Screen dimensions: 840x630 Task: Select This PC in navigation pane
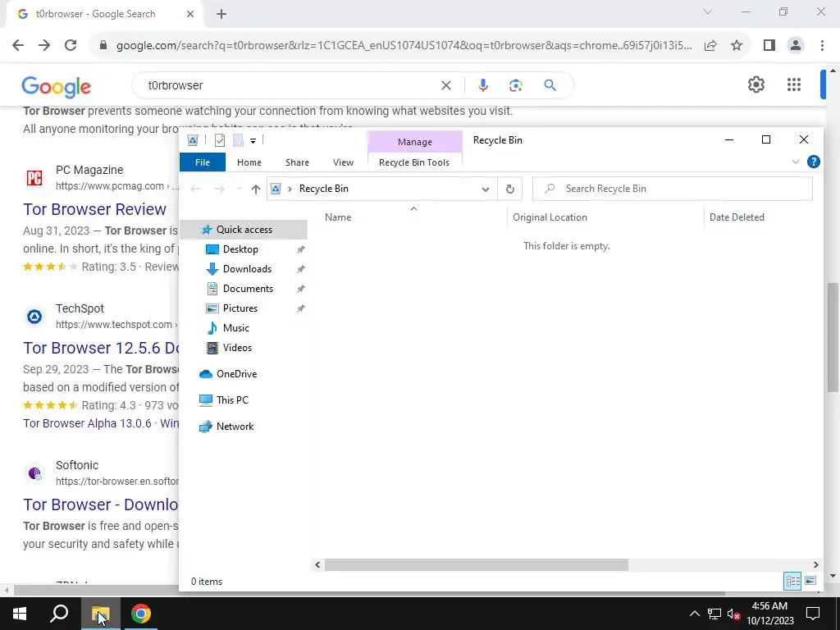pos(232,400)
